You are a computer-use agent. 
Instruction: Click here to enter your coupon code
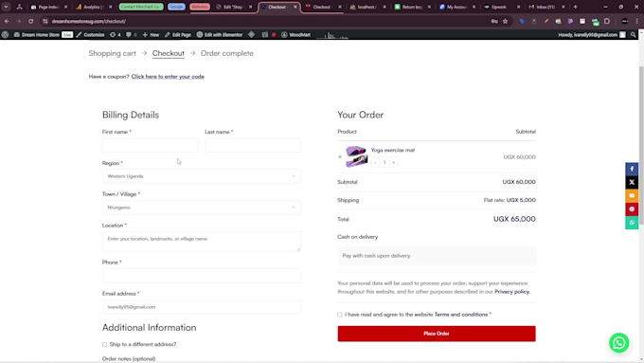pyautogui.click(x=168, y=77)
